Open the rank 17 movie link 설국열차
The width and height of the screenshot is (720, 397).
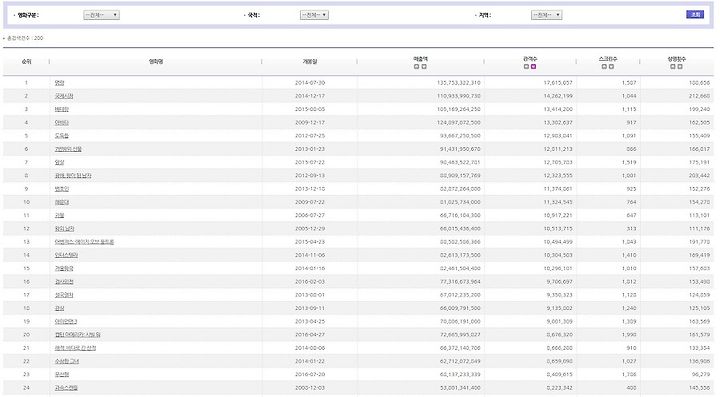click(x=64, y=295)
